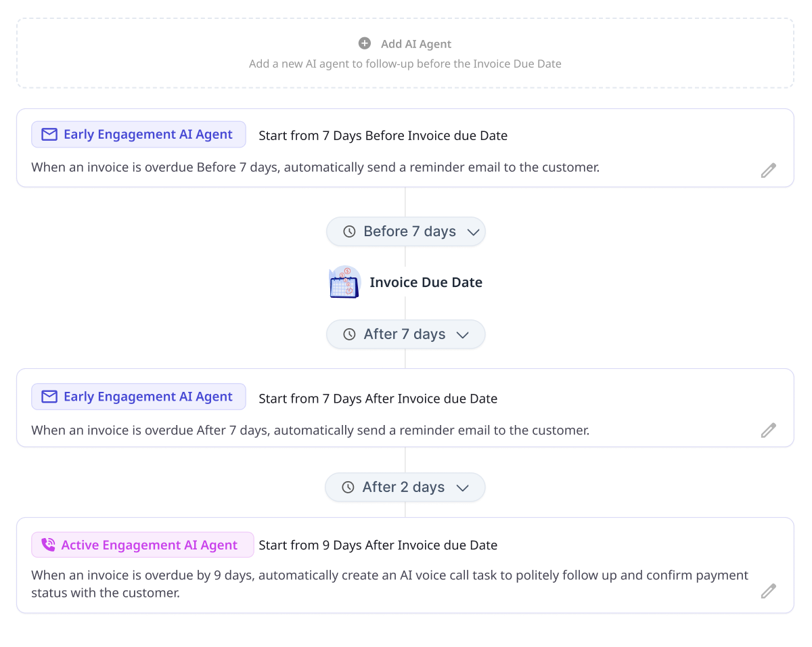Click the clock icon in the After 7 days pill
Image resolution: width=812 pixels, height=647 pixels.
[349, 334]
